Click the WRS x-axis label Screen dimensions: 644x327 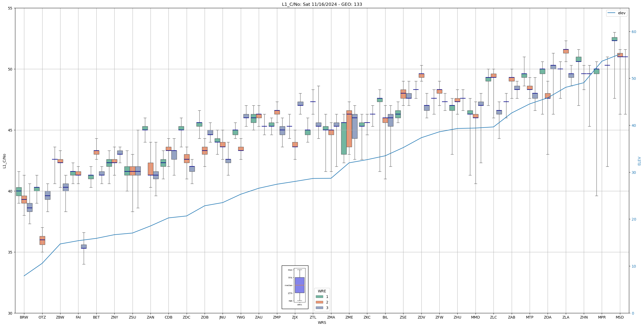322,323
